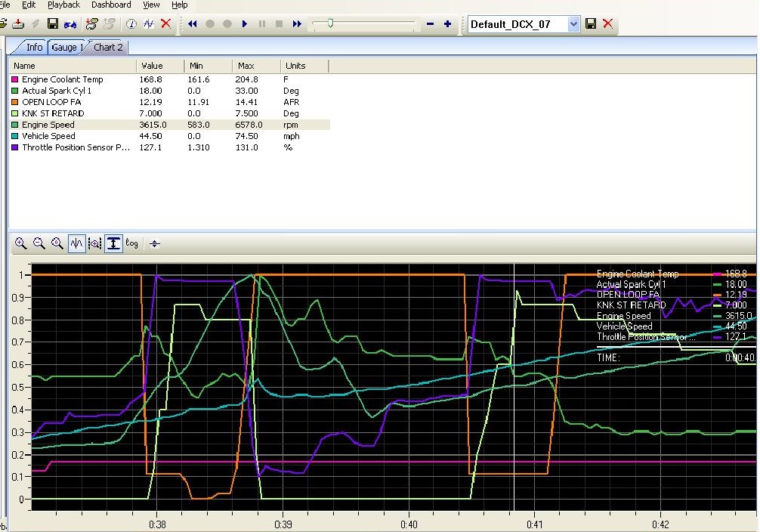The width and height of the screenshot is (760, 532).
Task: Click the zoom-to-selection icon with dashed lines
Action: [x=94, y=243]
